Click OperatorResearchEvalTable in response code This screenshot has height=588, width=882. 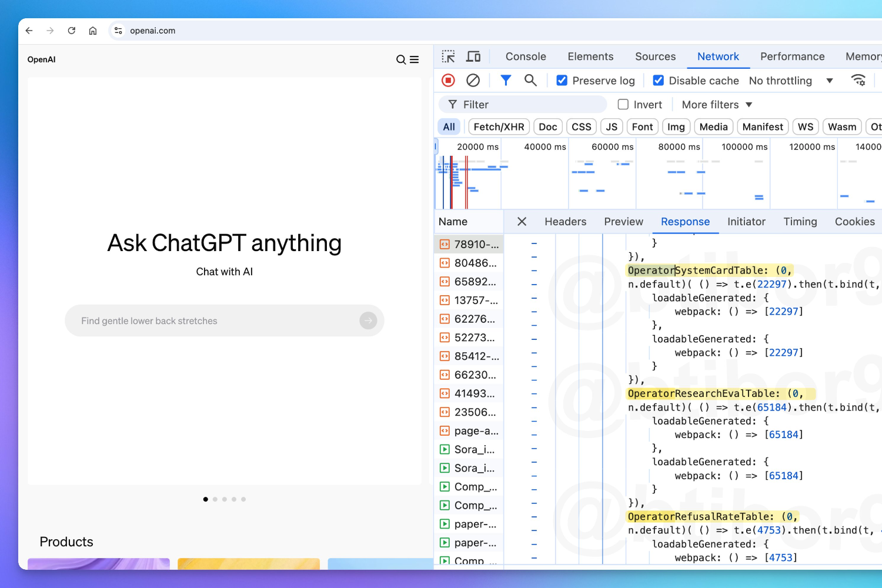click(x=703, y=393)
